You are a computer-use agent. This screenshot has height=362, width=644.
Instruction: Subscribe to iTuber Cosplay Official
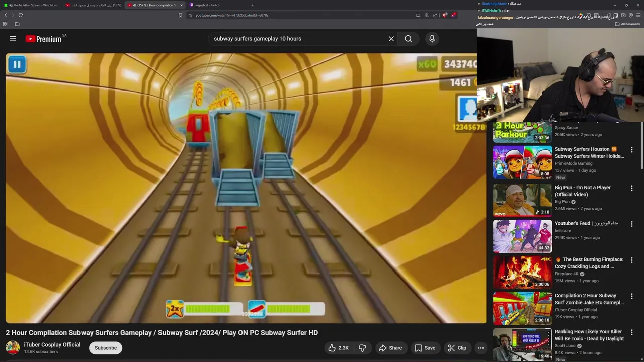click(x=106, y=348)
